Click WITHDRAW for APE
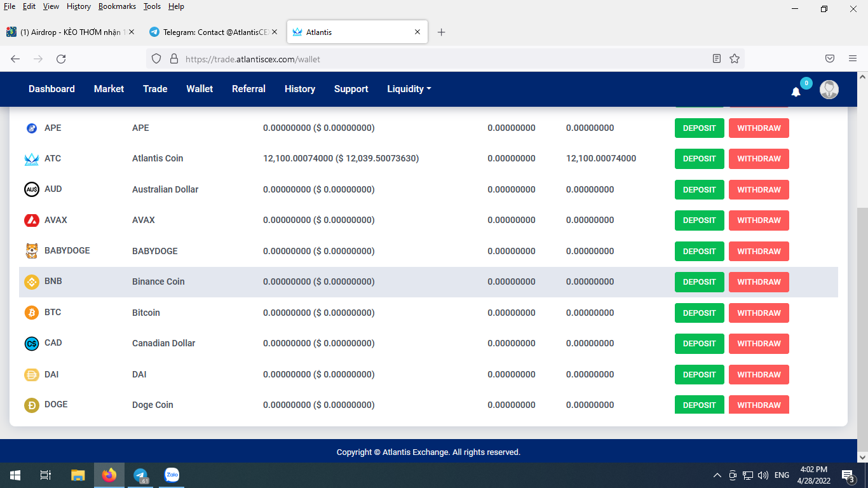Image resolution: width=868 pixels, height=488 pixels. 759,128
